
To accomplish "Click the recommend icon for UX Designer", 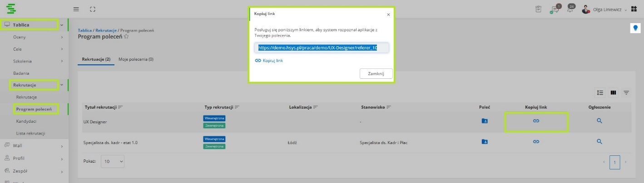I will (x=485, y=121).
